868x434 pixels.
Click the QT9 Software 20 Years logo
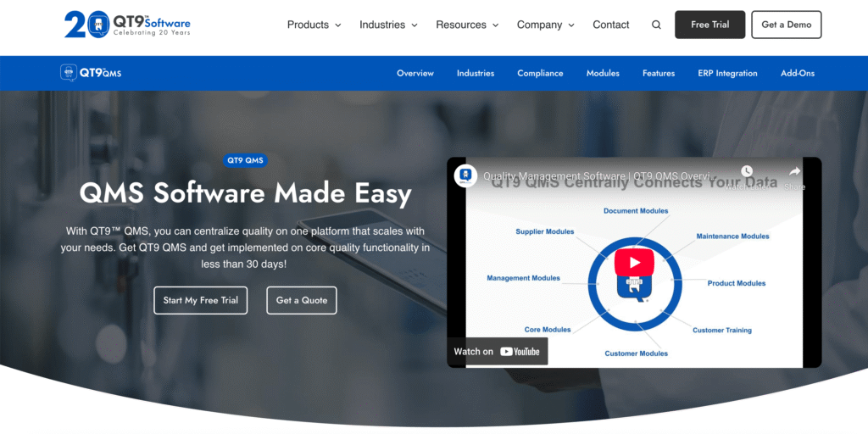[x=127, y=25]
